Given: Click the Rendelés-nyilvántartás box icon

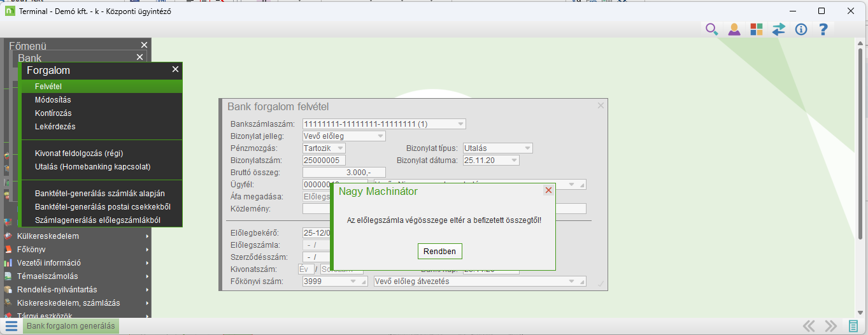Looking at the screenshot, I should (x=8, y=289).
